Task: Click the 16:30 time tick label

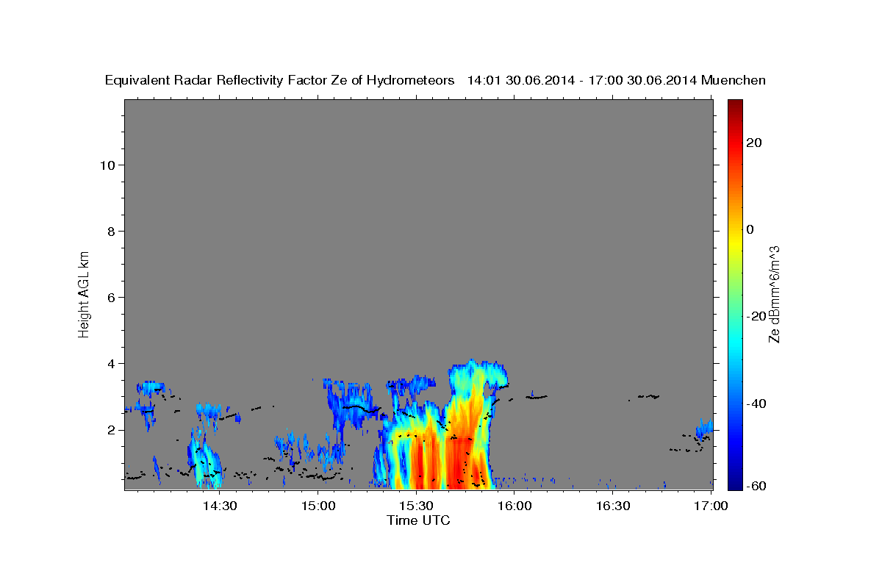Action: point(613,506)
